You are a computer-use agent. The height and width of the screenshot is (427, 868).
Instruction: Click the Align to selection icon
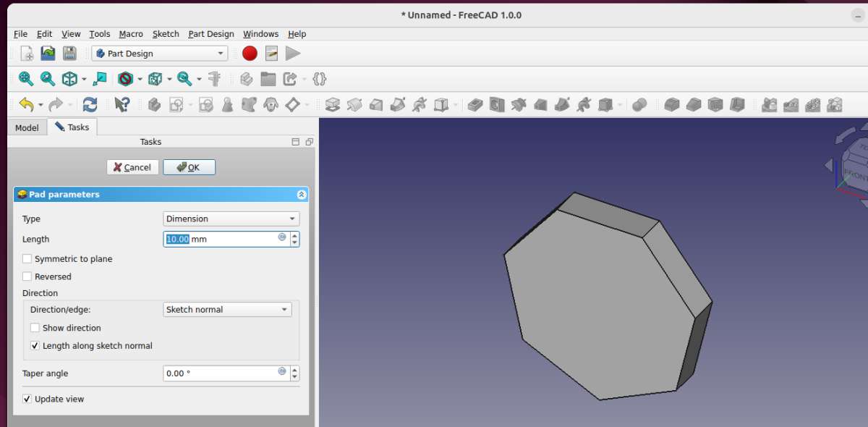(x=101, y=79)
